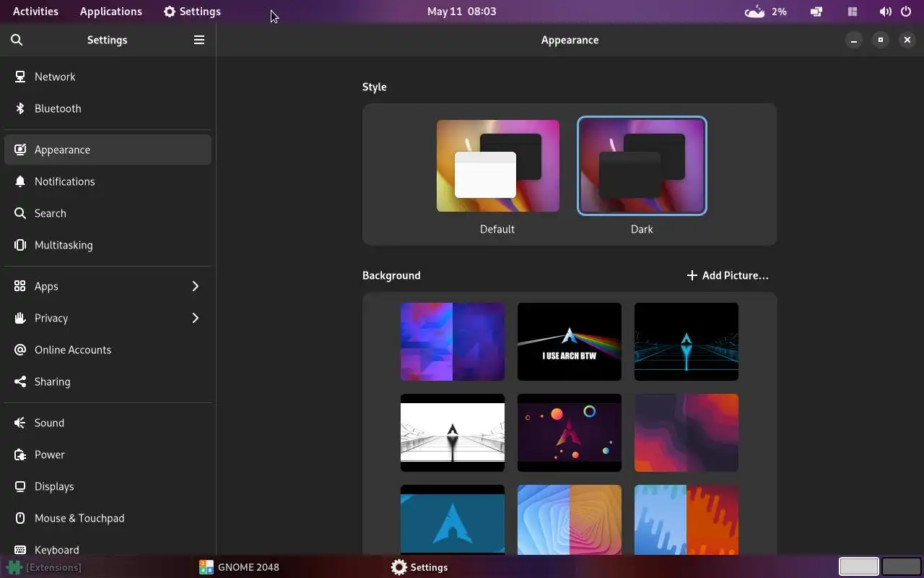Open the Activities overview
The width and height of the screenshot is (924, 578).
point(35,12)
